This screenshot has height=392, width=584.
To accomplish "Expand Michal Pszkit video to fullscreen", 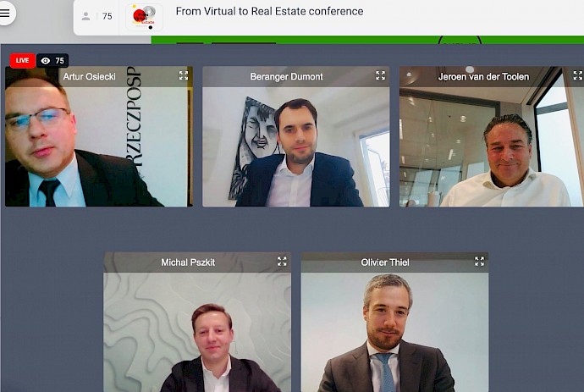I will coord(282,262).
